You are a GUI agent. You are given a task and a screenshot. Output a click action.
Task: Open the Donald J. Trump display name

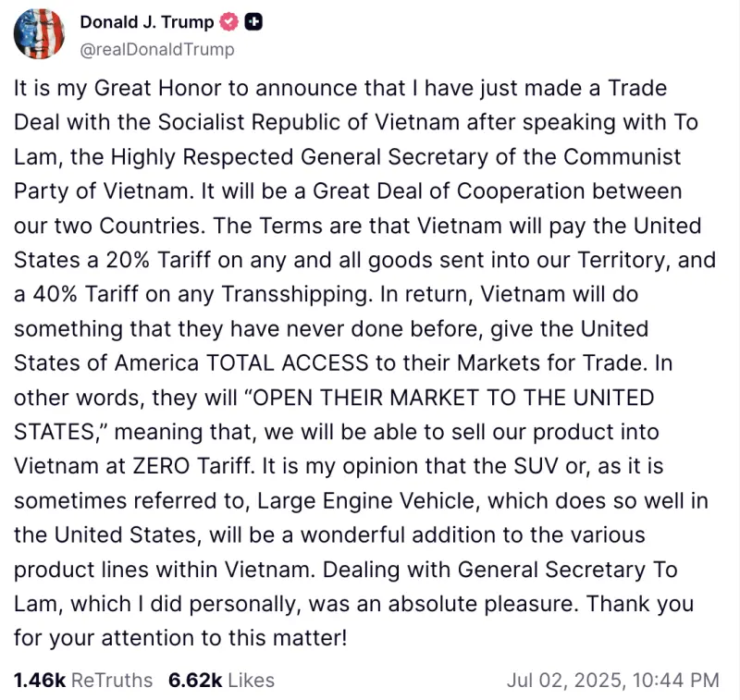[147, 21]
